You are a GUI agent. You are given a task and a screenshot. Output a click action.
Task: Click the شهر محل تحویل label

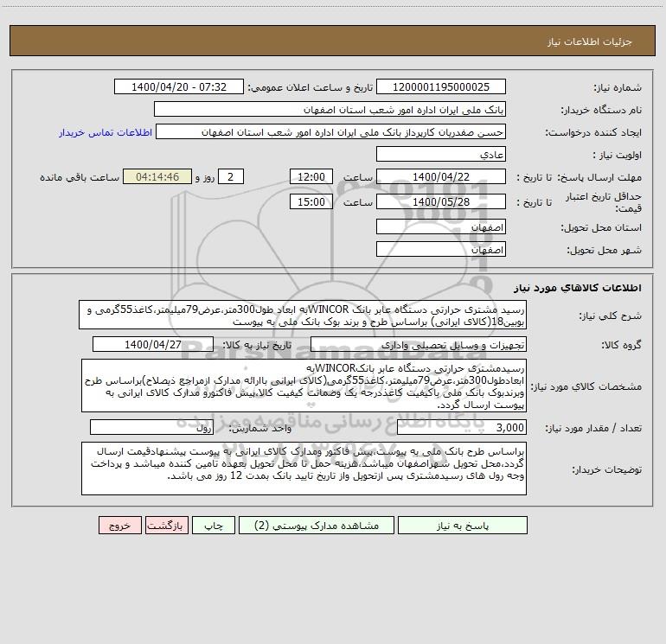605,251
